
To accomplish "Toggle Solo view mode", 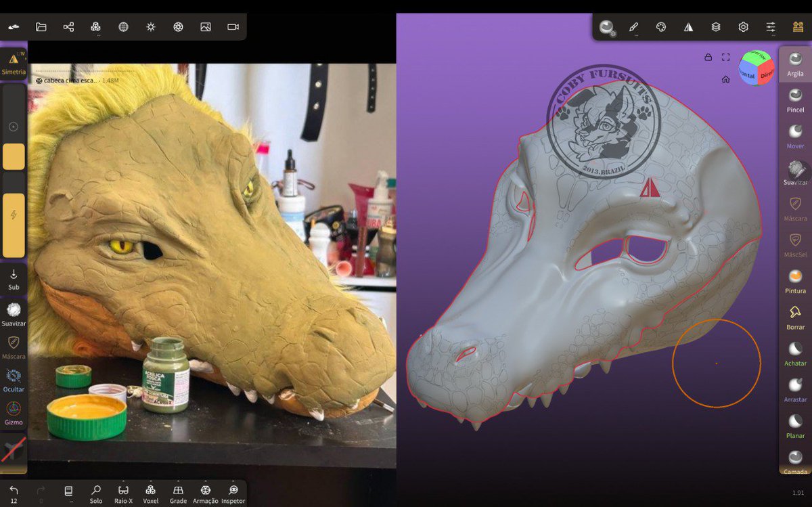I will click(x=96, y=494).
